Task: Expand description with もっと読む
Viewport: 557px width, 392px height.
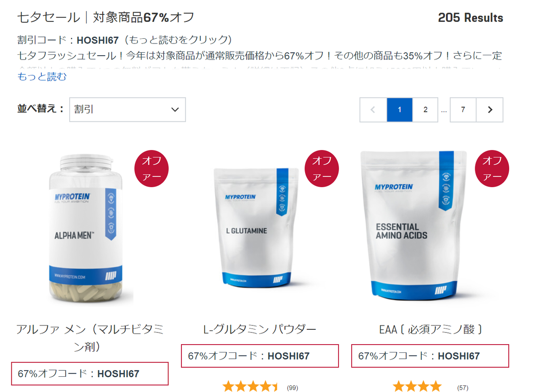Action: click(x=42, y=77)
